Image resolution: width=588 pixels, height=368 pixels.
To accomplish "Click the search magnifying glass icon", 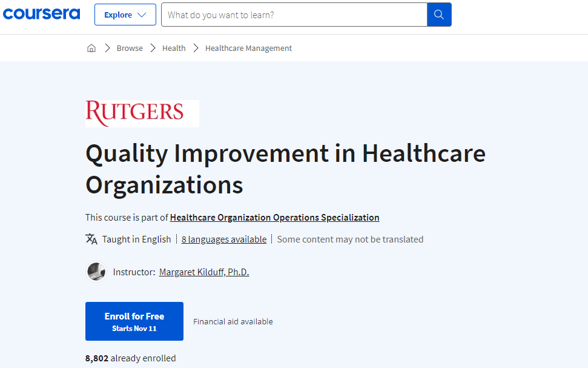I will pyautogui.click(x=439, y=15).
